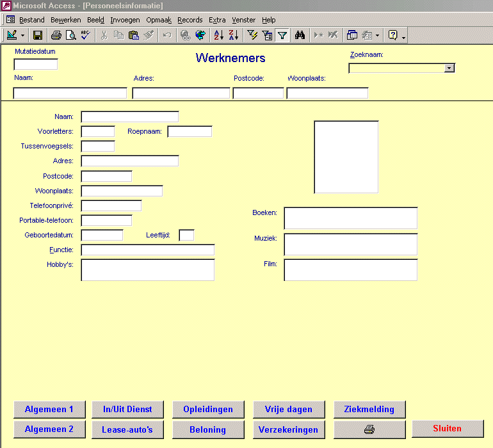493x448 pixels.
Task: Open the Invoegen menu
Action: [125, 20]
